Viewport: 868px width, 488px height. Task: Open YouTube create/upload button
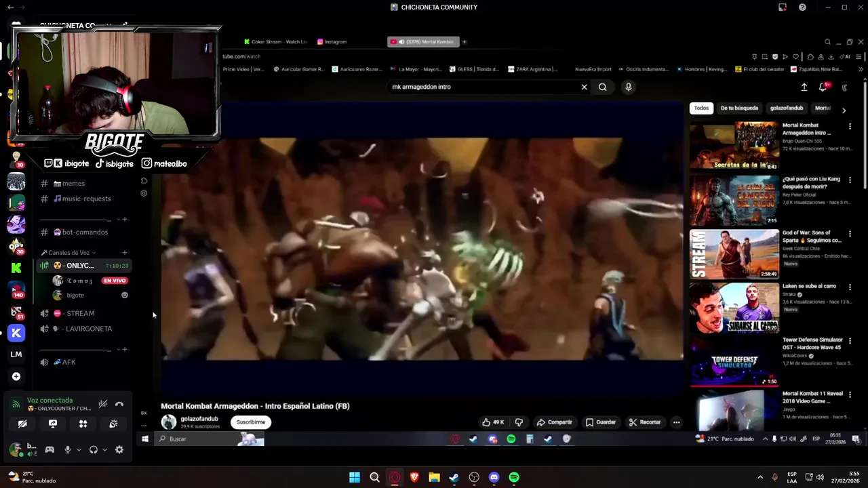click(804, 87)
